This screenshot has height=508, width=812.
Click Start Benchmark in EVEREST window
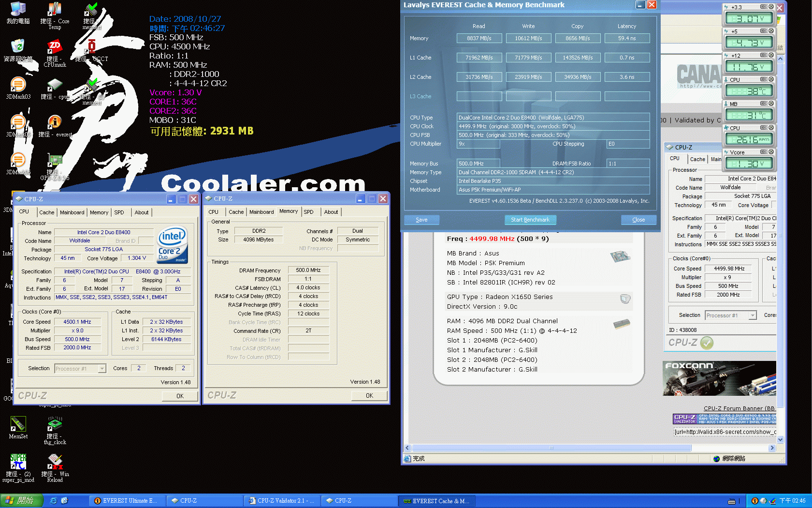point(530,220)
